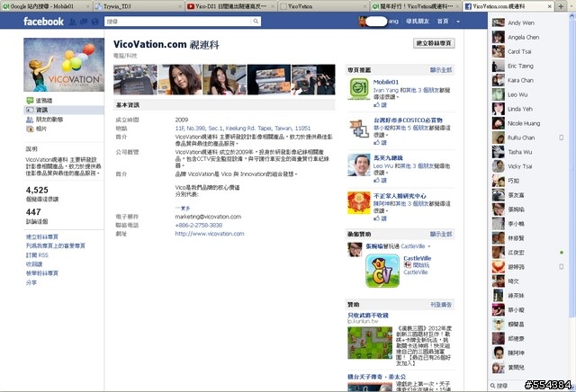Open the first photo in the photo strip

point(135,80)
